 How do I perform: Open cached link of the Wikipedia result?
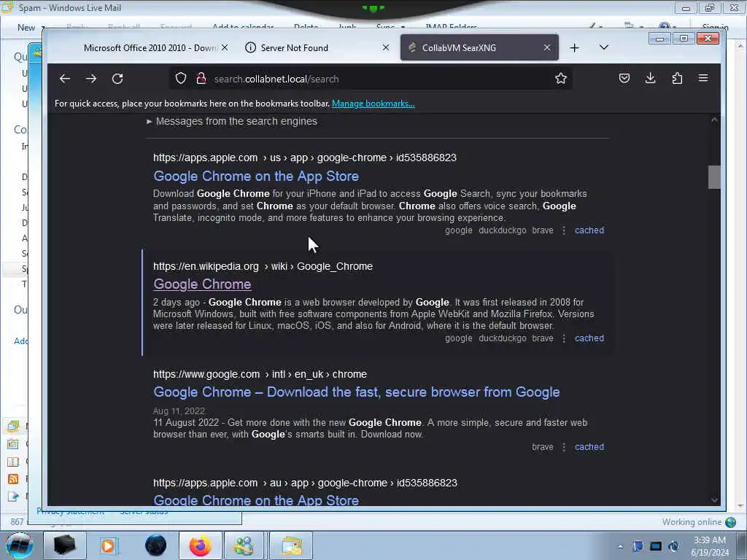pos(589,338)
